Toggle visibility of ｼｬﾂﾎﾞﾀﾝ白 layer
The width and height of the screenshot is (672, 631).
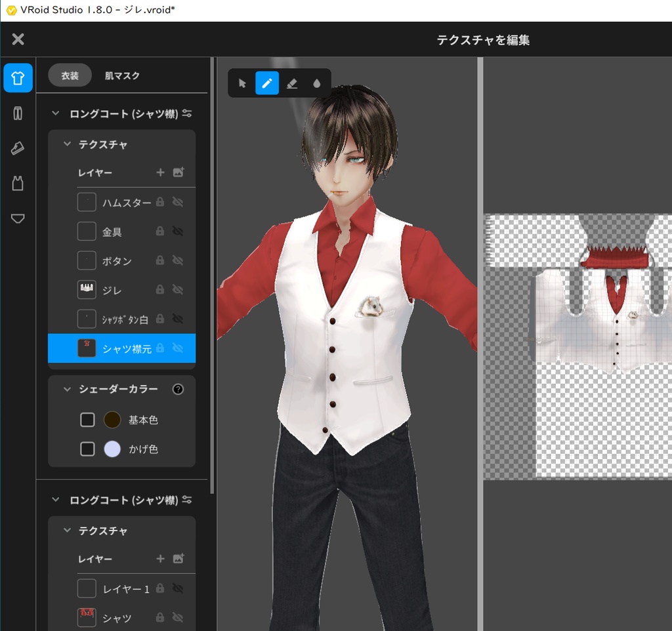178,319
